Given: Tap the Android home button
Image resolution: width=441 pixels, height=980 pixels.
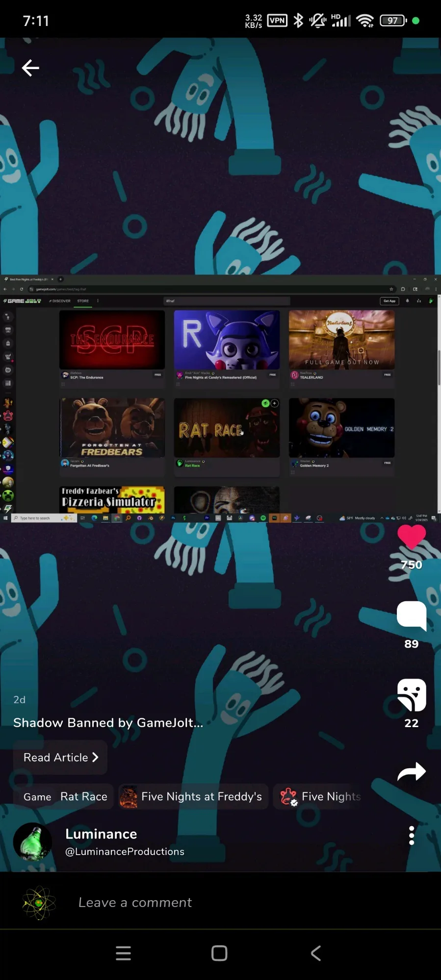Looking at the screenshot, I should click(219, 953).
